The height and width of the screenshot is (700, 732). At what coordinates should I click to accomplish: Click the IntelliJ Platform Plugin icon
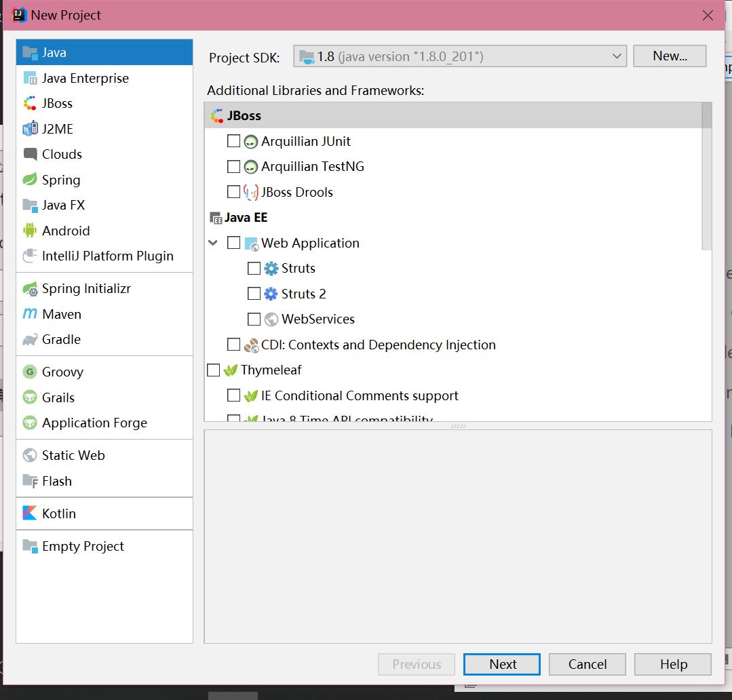(x=30, y=256)
